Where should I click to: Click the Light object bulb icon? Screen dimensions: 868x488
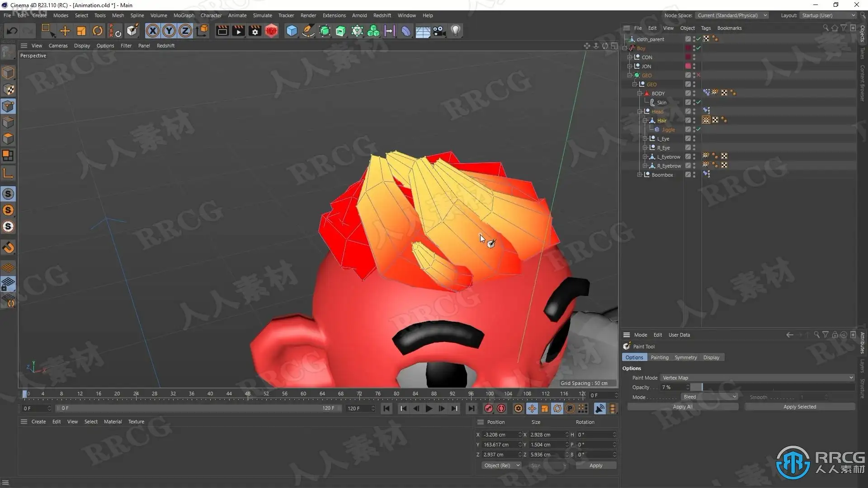[456, 31]
